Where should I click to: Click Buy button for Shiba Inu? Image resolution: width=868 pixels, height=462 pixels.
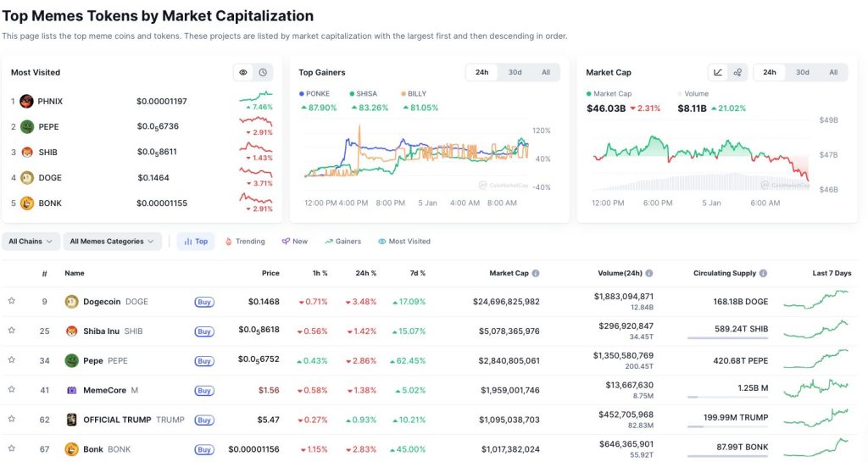[x=203, y=331]
